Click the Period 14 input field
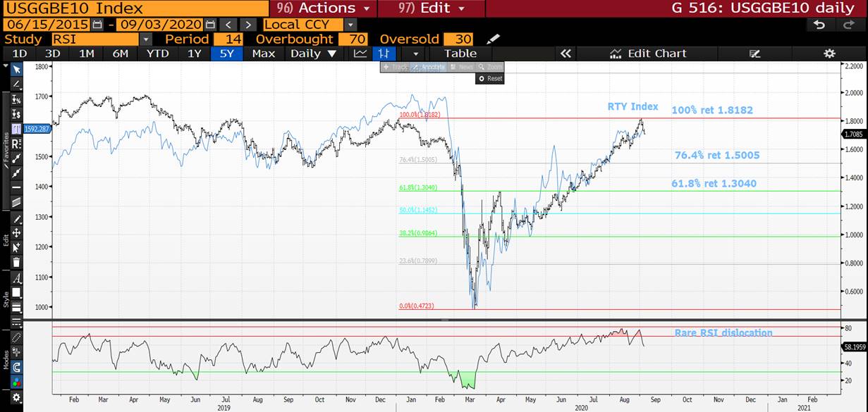 (227, 39)
